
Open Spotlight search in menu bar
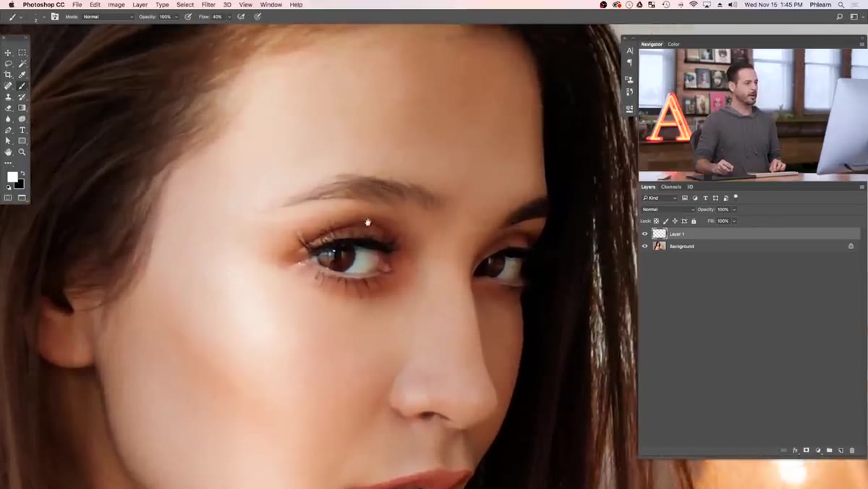(841, 5)
